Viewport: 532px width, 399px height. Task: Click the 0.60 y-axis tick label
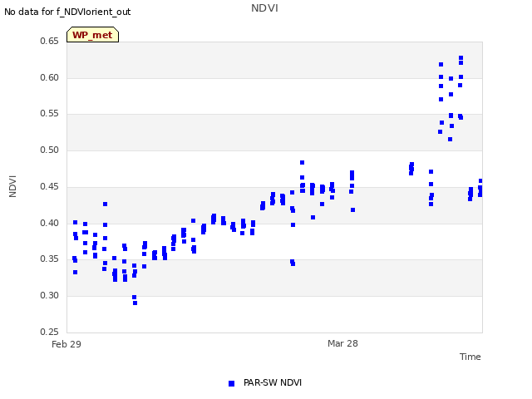[x=49, y=77]
